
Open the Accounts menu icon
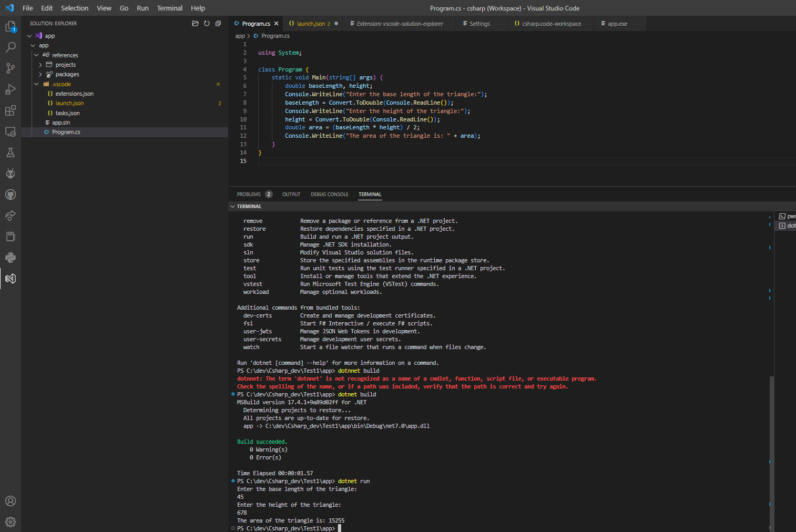pos(11,501)
